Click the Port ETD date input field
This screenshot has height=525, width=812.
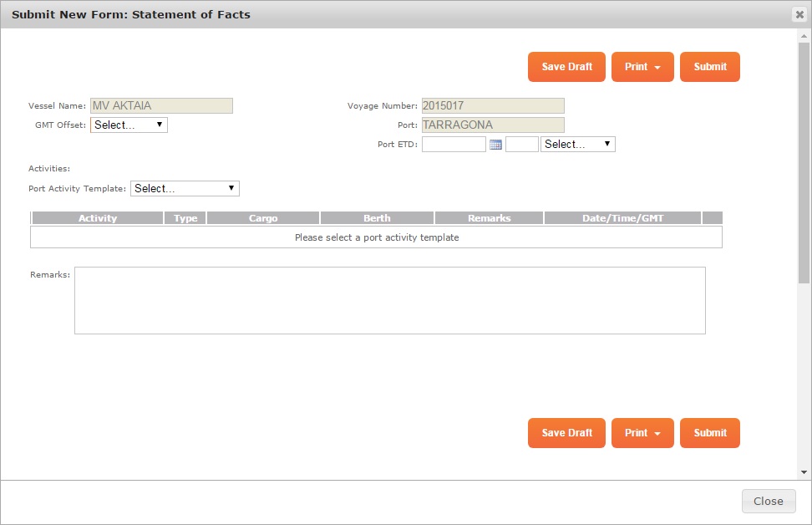454,144
